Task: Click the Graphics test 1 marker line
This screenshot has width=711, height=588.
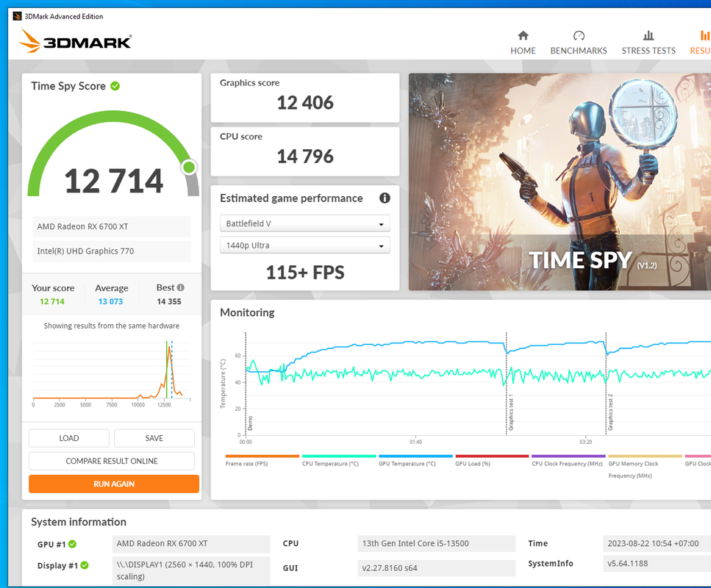Action: 507,384
